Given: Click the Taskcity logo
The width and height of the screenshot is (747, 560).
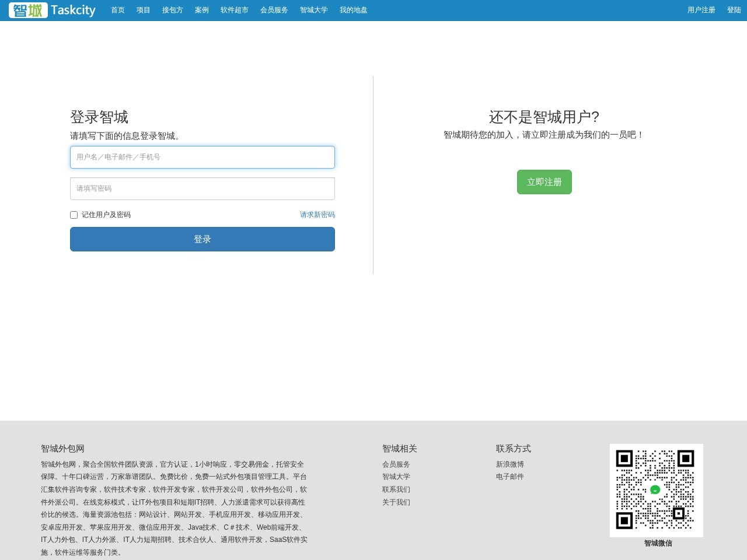Looking at the screenshot, I should (52, 10).
